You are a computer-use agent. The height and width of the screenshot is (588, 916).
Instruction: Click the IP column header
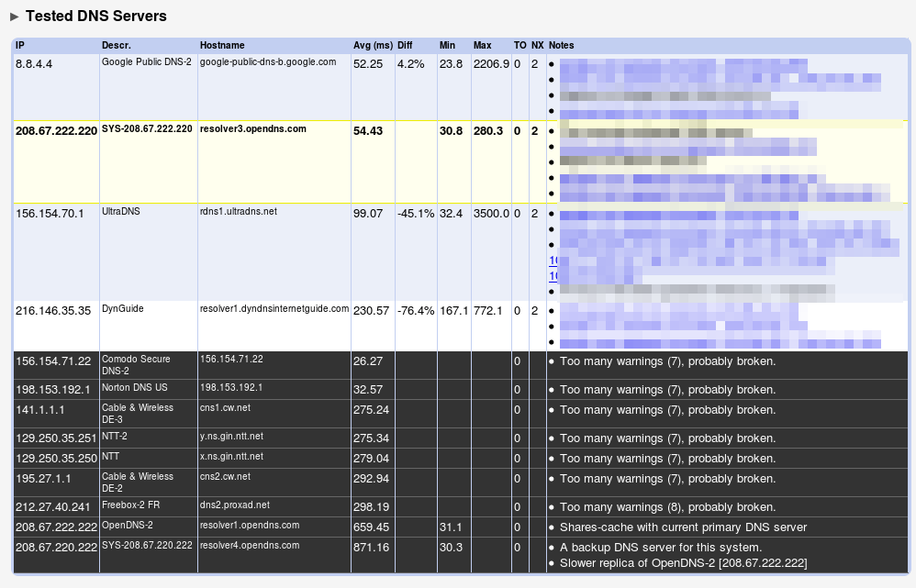(x=20, y=45)
